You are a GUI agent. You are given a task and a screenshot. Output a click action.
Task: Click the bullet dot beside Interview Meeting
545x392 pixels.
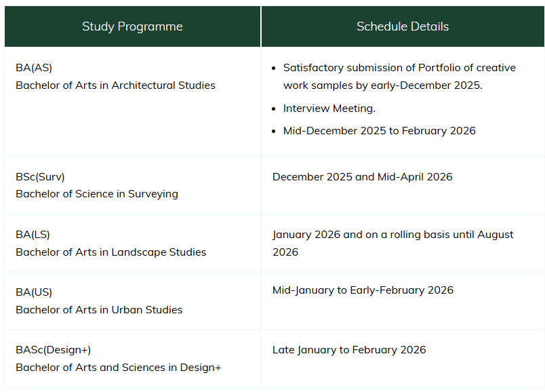pos(273,109)
